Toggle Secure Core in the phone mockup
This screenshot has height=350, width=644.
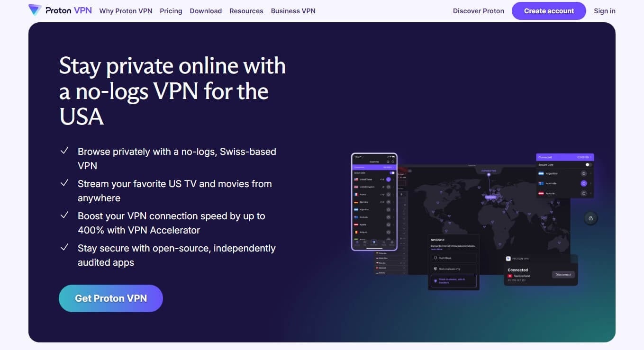click(392, 173)
